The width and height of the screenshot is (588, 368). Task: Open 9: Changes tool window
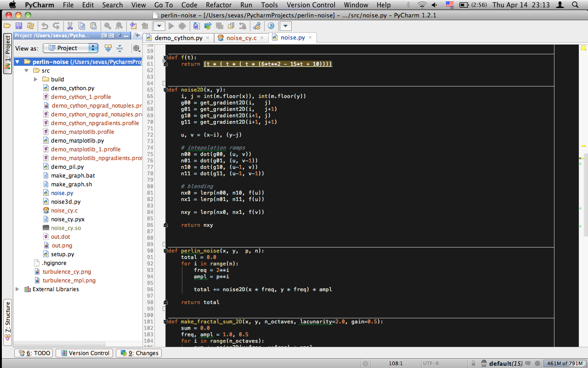pyautogui.click(x=138, y=353)
